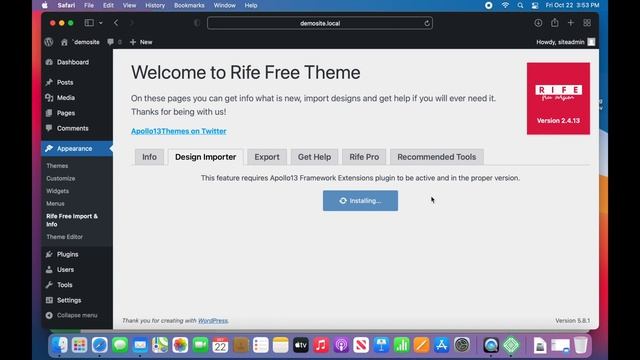Go back in Safari
Viewport: 640px width, 360px height.
(116, 23)
